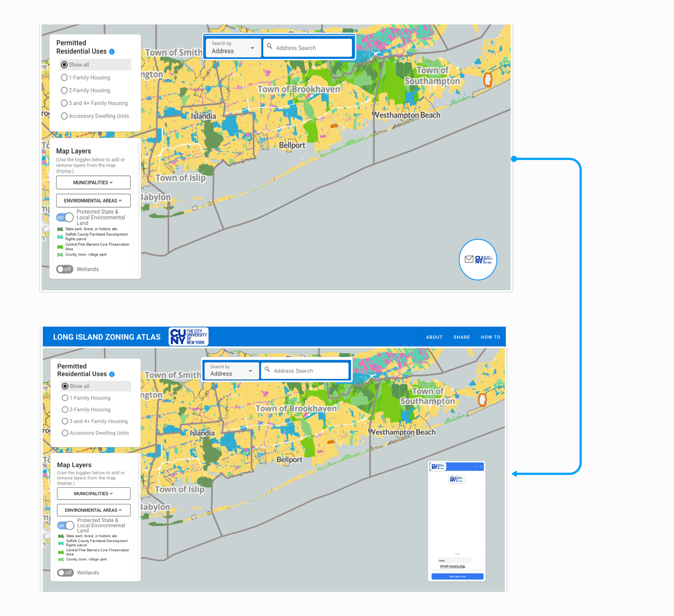Toggle off Protected Environmental Land in headerless map
This screenshot has height=616, width=674.
pos(65,218)
